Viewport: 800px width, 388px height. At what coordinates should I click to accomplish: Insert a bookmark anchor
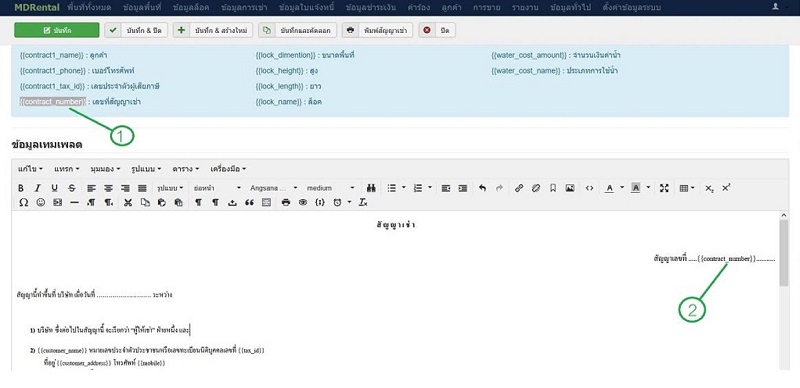[553, 188]
